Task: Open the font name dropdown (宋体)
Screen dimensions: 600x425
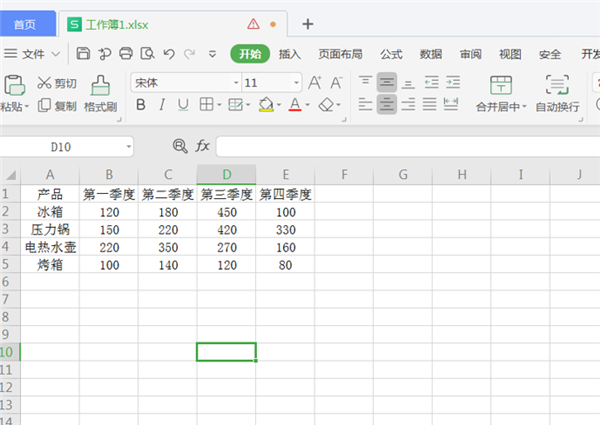Action: point(236,83)
